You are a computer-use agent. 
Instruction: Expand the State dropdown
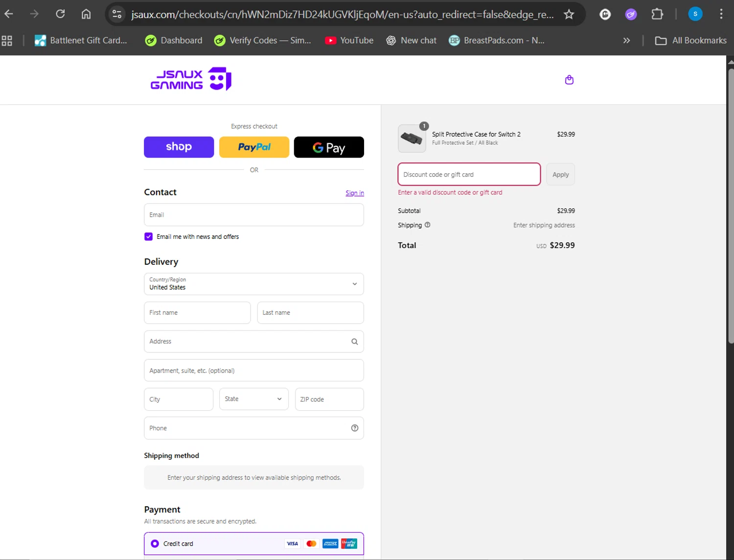pyautogui.click(x=253, y=399)
